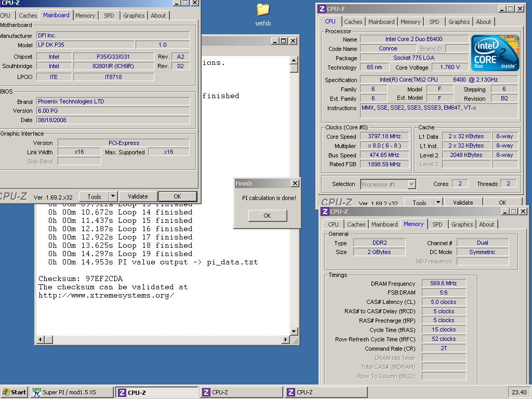532x399 pixels.
Task: Click the Southbridge value 82801IR (ICH9R)
Action: (x=113, y=66)
